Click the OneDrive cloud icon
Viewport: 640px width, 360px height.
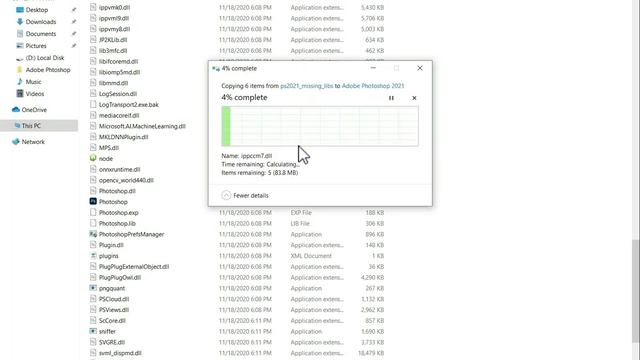coord(16,110)
